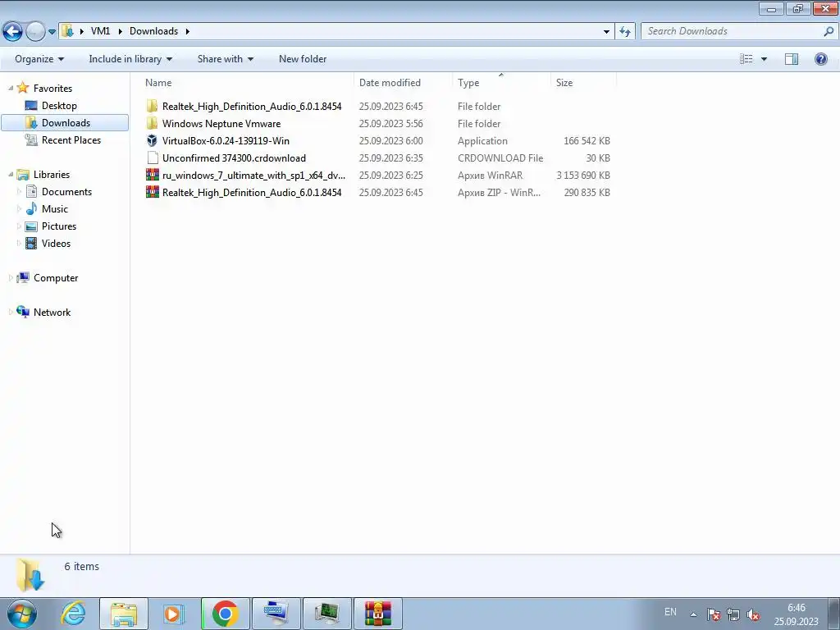This screenshot has width=840, height=630.
Task: Select Downloads in the address path
Action: 153,31
